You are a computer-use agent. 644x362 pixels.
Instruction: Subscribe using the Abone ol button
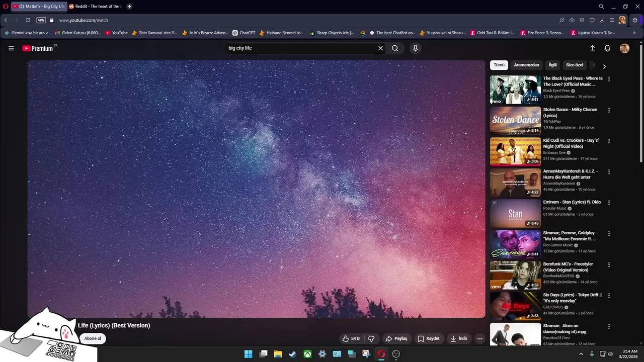click(x=93, y=338)
